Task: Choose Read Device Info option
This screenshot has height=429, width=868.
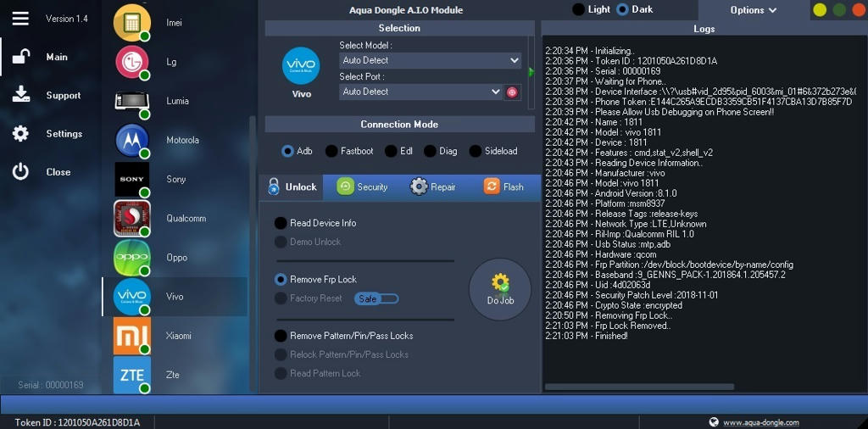Action: (x=281, y=223)
